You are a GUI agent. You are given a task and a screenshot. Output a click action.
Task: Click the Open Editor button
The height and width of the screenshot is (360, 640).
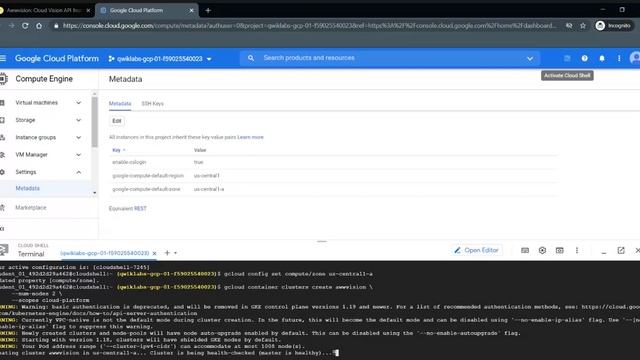pyautogui.click(x=477, y=250)
